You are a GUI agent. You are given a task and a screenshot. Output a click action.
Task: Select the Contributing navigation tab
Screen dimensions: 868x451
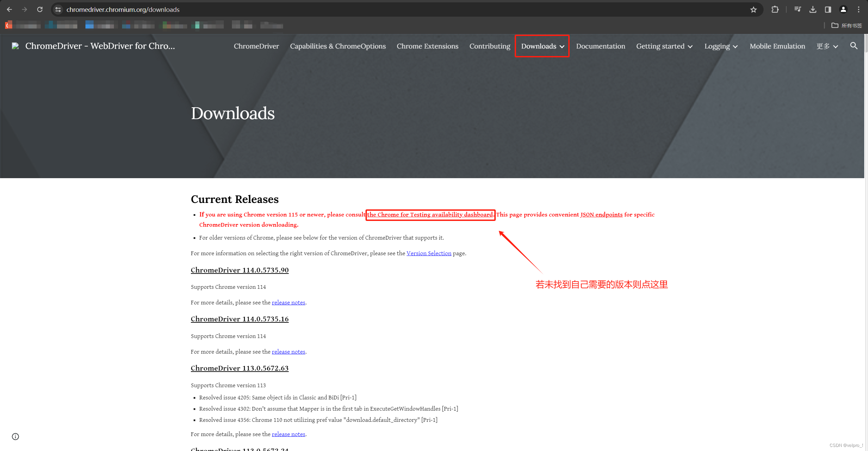pos(489,46)
